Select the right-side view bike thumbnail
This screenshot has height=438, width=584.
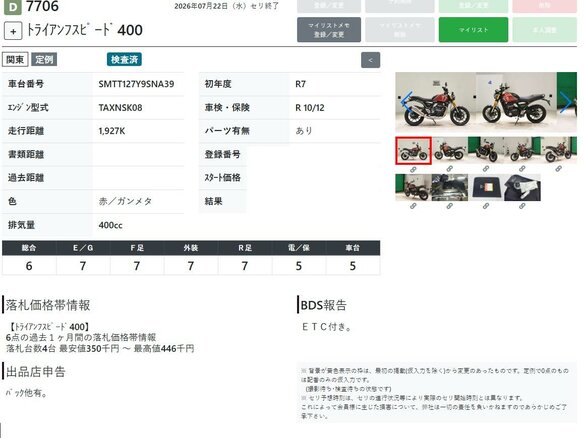coord(450,150)
